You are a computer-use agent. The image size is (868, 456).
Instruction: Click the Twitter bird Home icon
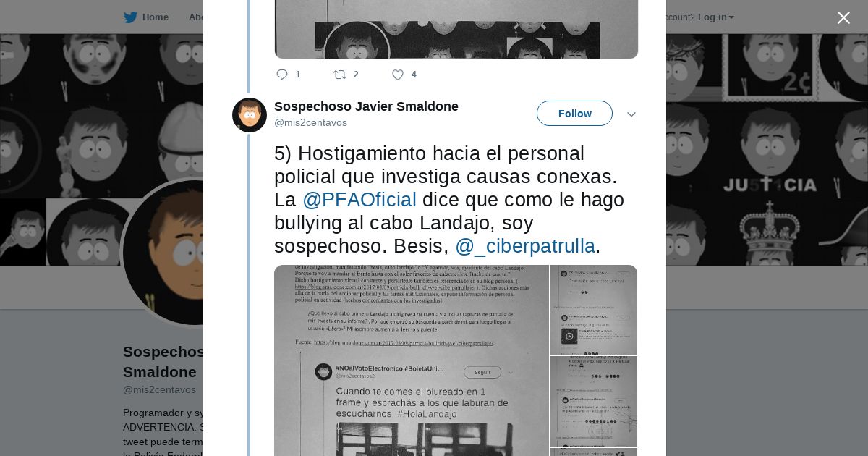(130, 17)
